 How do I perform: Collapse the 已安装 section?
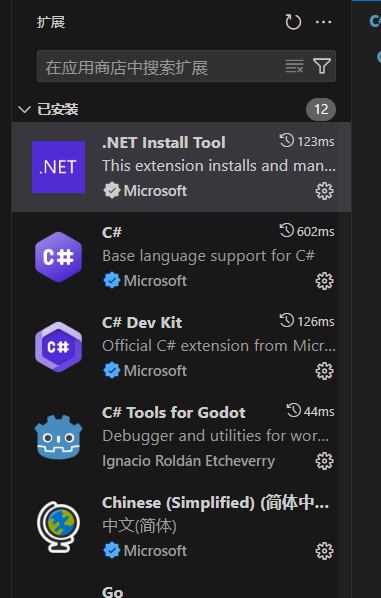click(24, 110)
